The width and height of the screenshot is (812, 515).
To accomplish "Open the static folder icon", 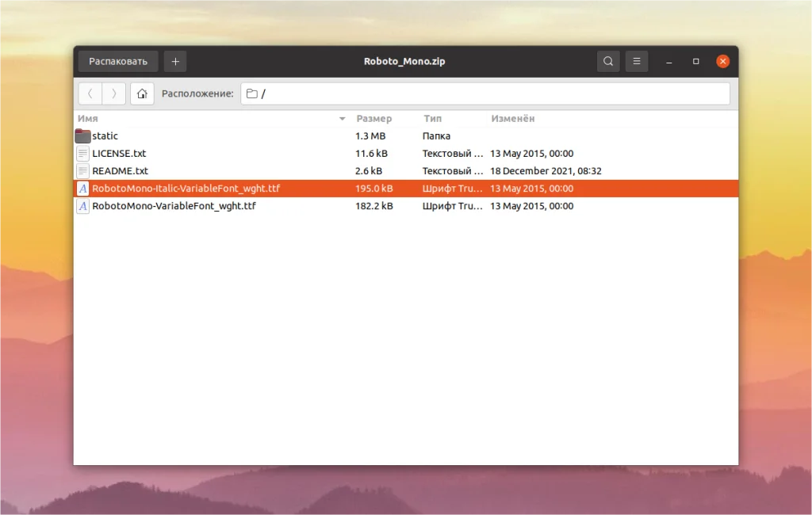I will [82, 135].
